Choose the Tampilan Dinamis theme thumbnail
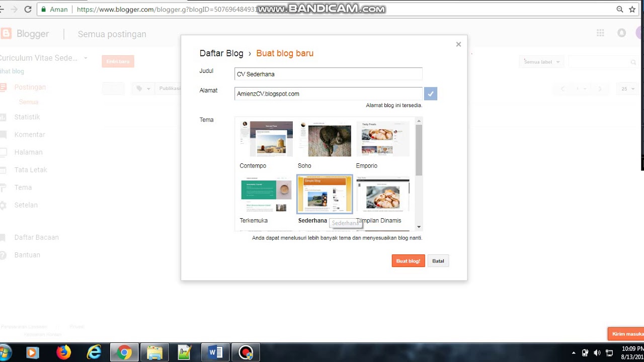The image size is (644, 362). tap(383, 194)
